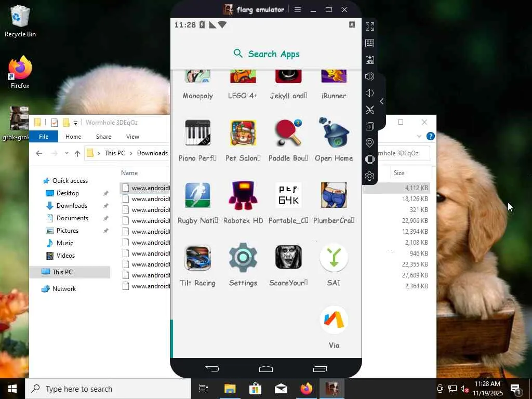Go up one folder level

click(x=77, y=153)
